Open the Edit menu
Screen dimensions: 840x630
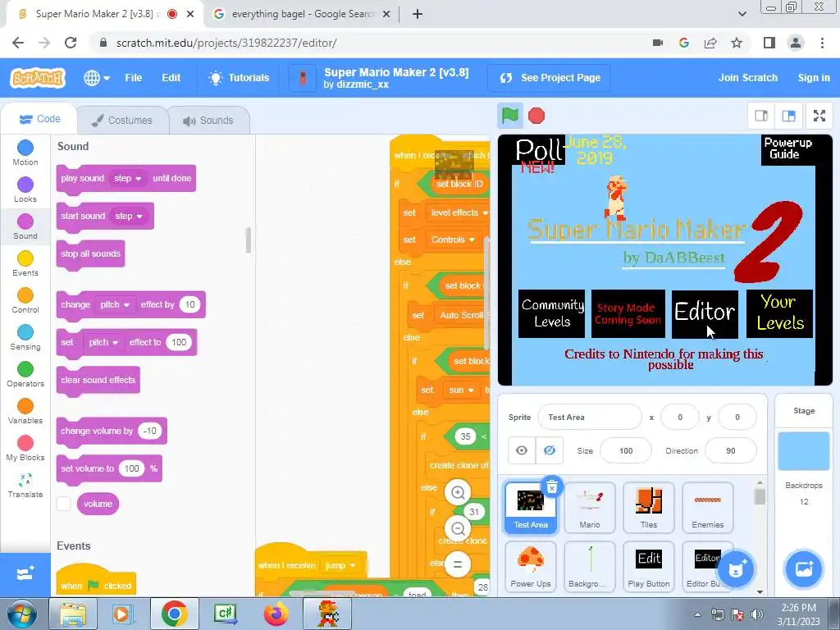(171, 78)
